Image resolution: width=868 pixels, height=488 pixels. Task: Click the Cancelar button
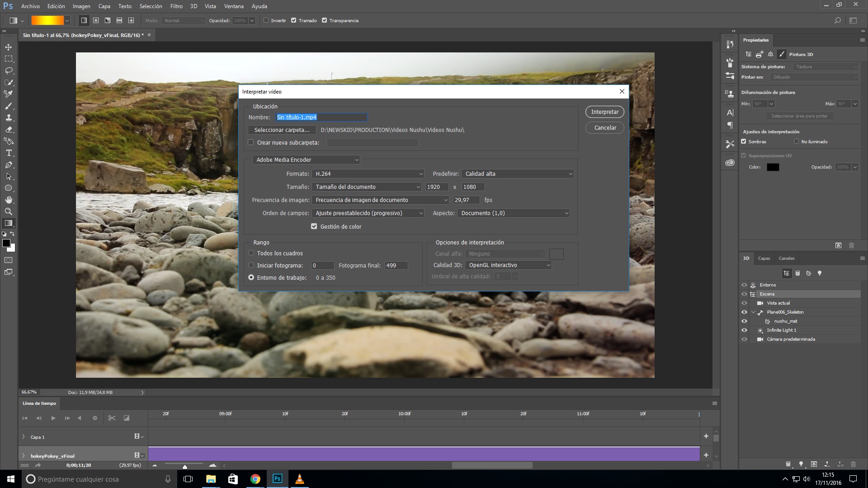pyautogui.click(x=604, y=127)
